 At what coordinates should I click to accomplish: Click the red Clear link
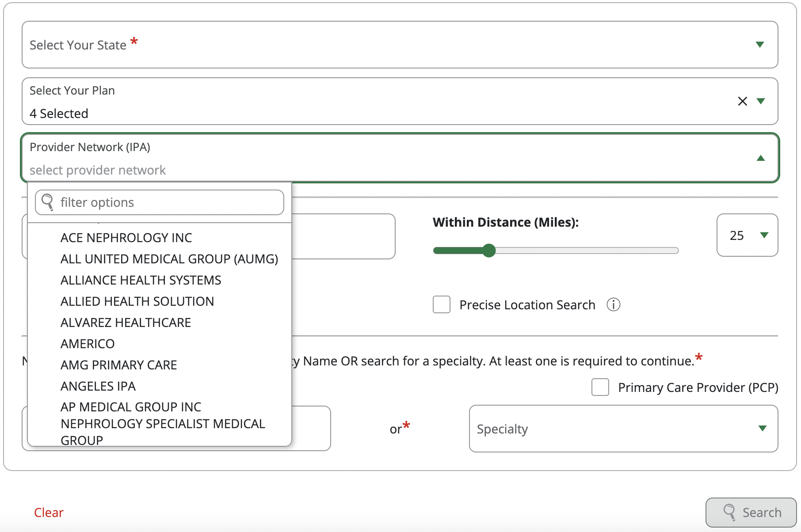[49, 513]
